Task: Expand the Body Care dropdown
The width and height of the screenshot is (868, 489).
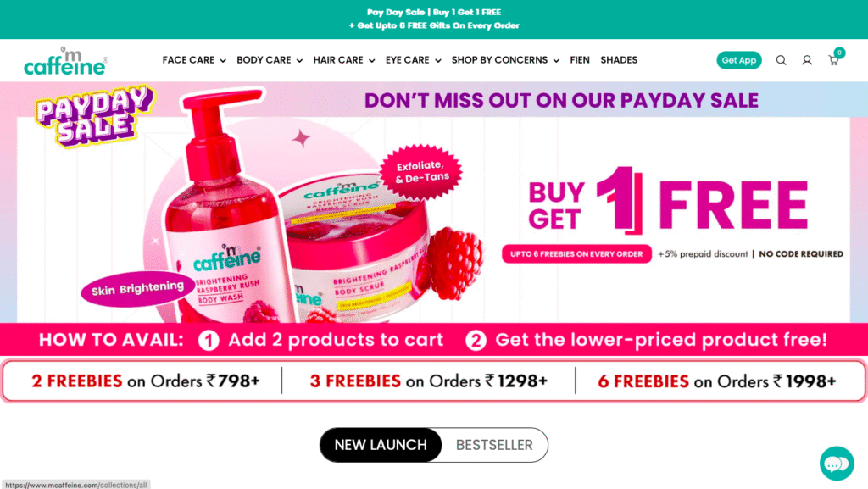Action: (x=270, y=59)
